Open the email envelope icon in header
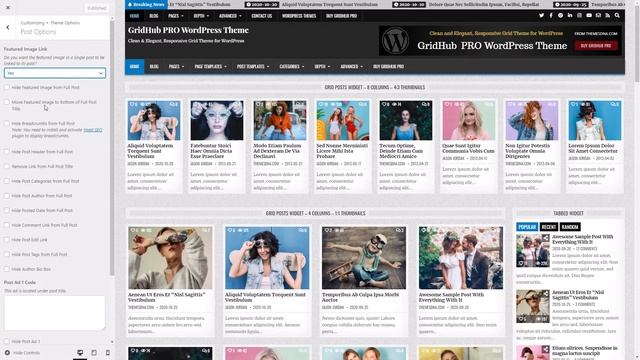This screenshot has width=640, height=360. point(598,16)
